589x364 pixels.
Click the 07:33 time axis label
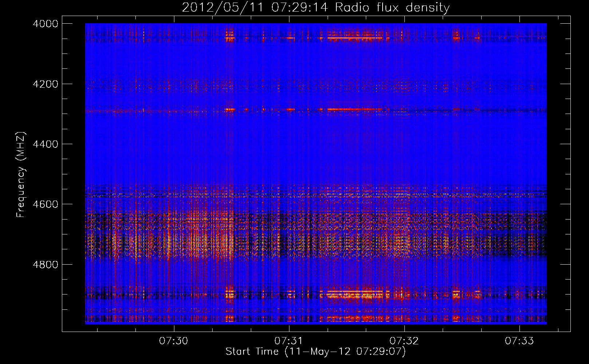point(519,341)
